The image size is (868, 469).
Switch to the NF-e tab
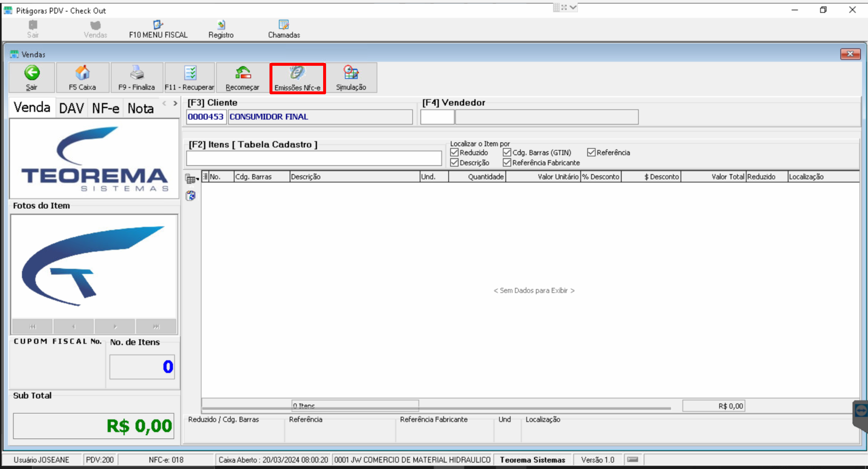pyautogui.click(x=106, y=108)
